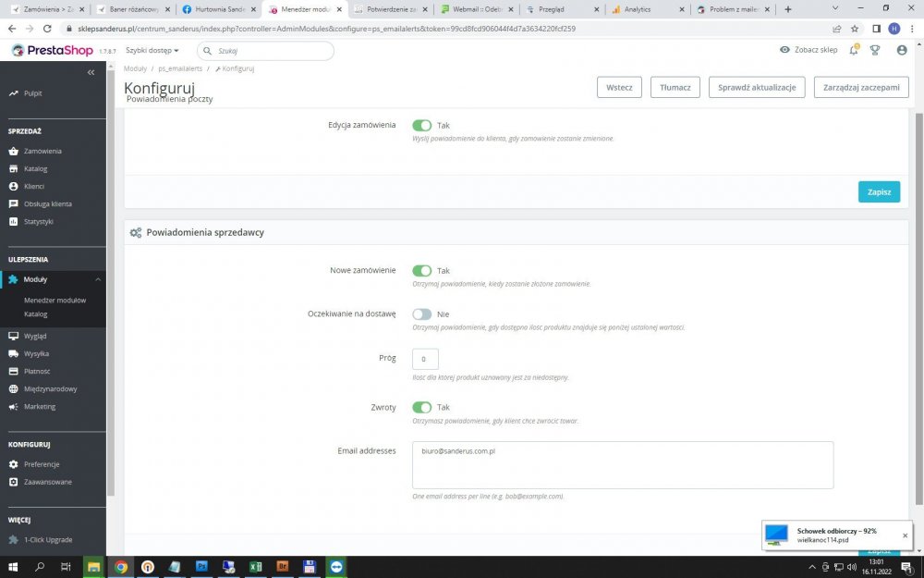Open the Pulpit dashboard icon
This screenshot has width=924, height=578.
(14, 93)
